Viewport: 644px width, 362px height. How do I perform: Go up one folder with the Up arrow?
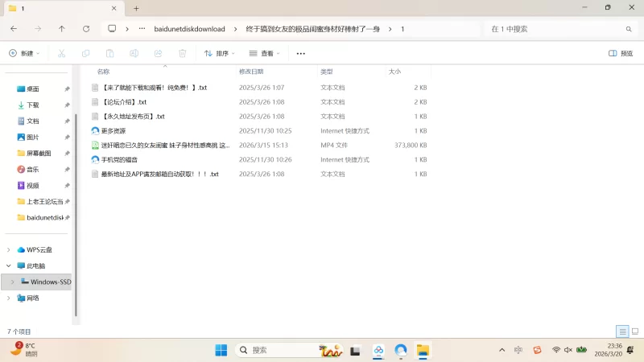62,28
